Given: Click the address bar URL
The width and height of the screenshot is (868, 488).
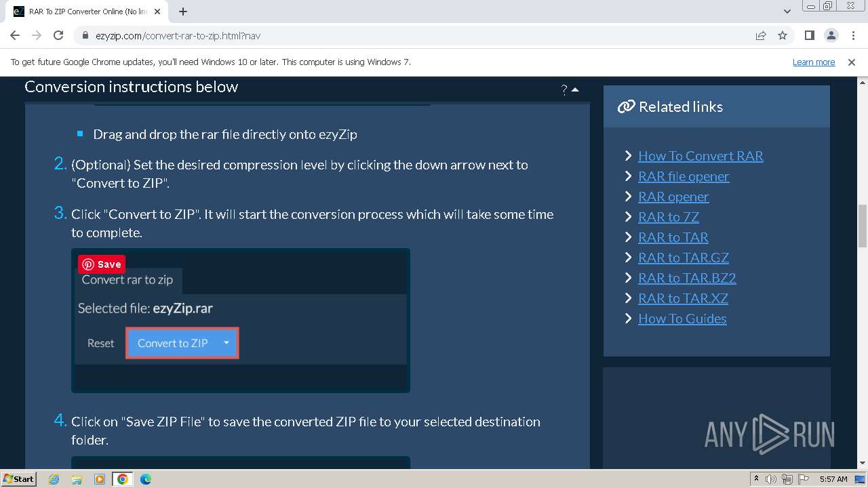Looking at the screenshot, I should coord(178,36).
